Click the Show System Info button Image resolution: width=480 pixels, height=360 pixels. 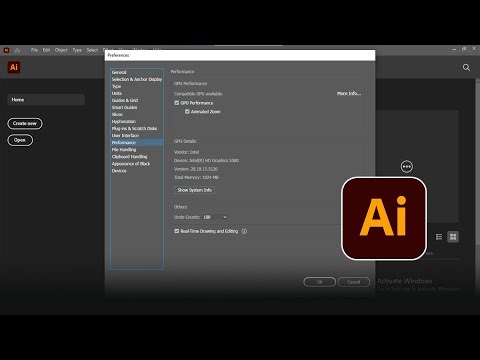(194, 190)
